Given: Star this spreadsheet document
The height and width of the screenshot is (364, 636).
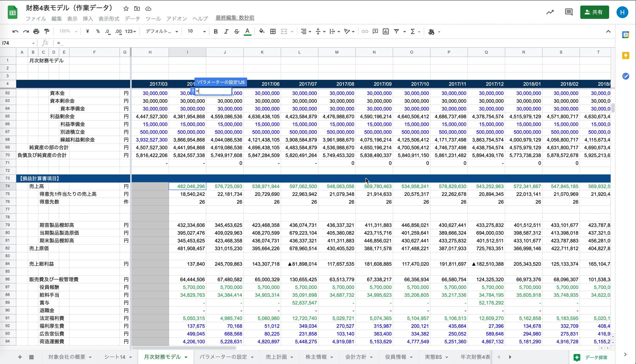Looking at the screenshot, I should click(x=126, y=9).
